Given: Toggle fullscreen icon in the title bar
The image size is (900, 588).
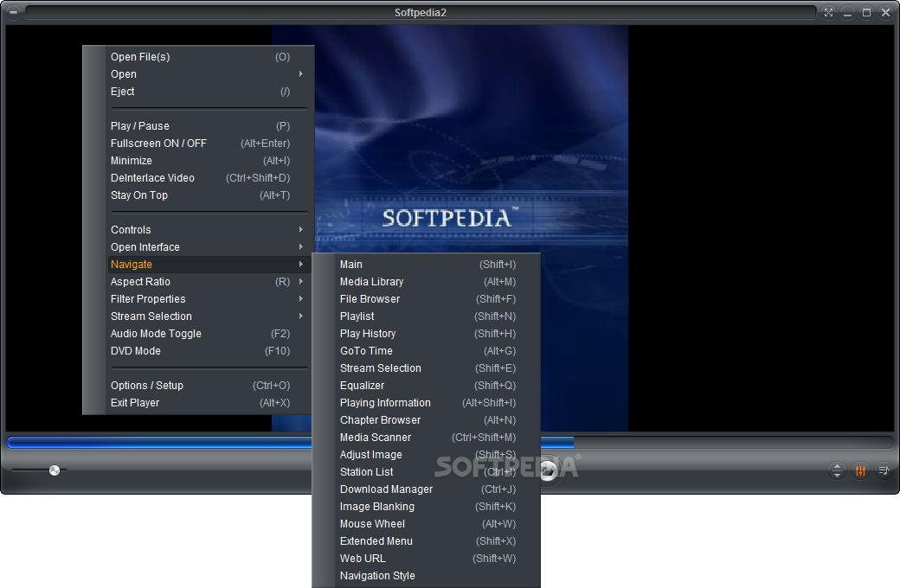Looking at the screenshot, I should click(x=828, y=13).
